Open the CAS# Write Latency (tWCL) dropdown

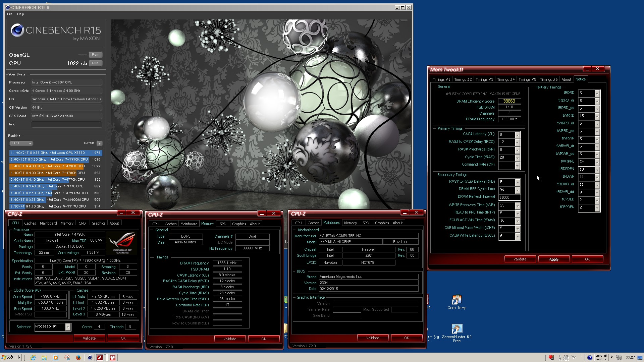(x=518, y=237)
